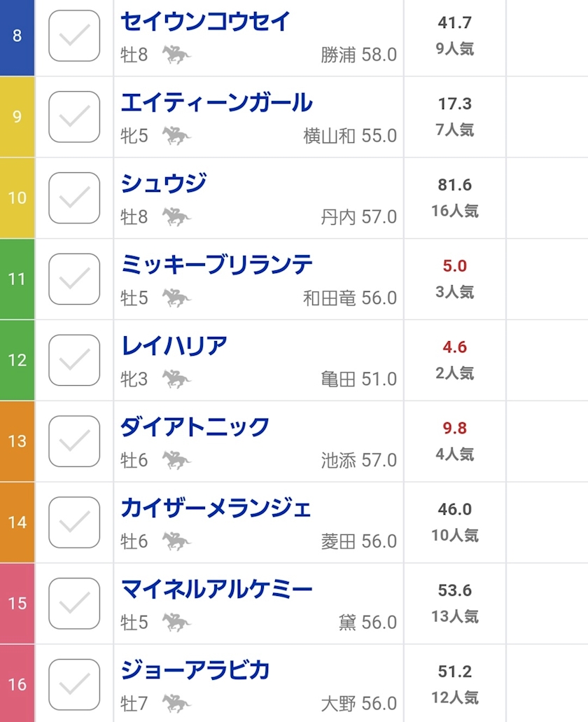Tick the checkbox for ミッキーブリランテ

[x=74, y=279]
